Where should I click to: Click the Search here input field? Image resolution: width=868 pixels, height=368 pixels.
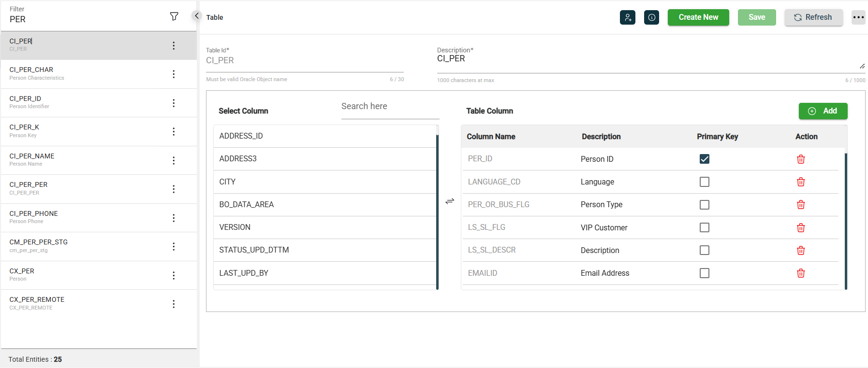click(390, 107)
